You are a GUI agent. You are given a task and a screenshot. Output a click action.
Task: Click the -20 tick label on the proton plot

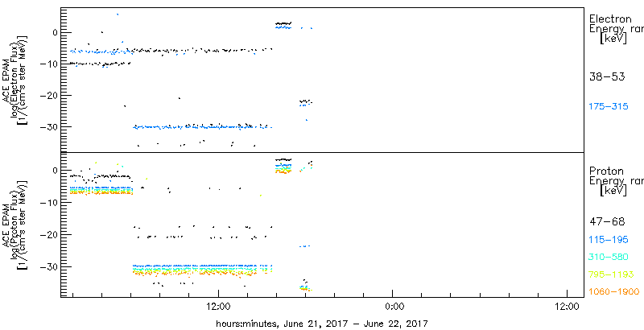tap(48, 234)
